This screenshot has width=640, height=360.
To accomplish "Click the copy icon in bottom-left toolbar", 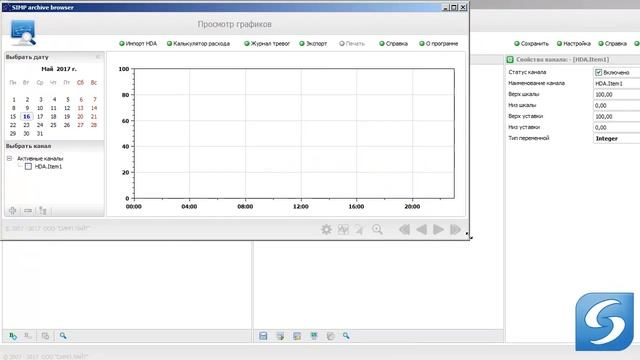I will tap(45, 336).
